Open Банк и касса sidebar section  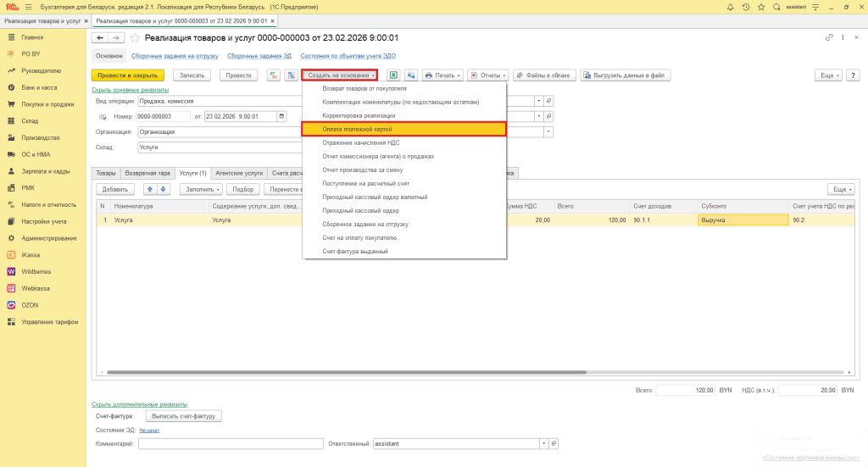click(39, 87)
